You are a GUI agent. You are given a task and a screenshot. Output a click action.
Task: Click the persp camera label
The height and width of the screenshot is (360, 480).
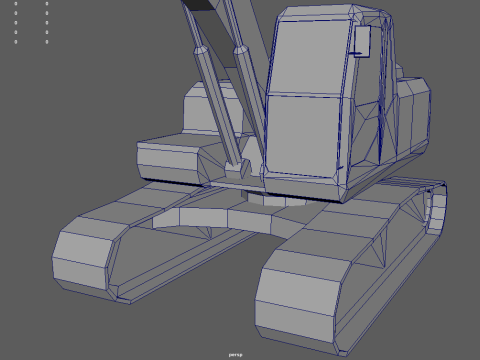236,355
